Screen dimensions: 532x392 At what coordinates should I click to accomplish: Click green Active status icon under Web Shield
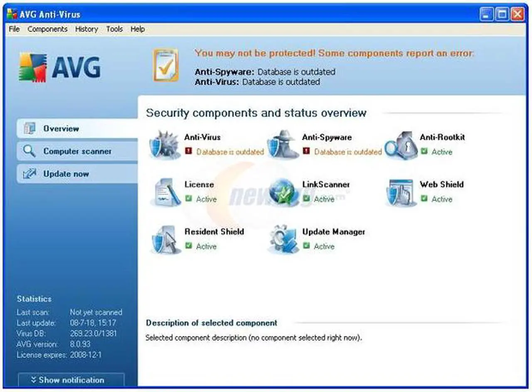[x=424, y=199]
